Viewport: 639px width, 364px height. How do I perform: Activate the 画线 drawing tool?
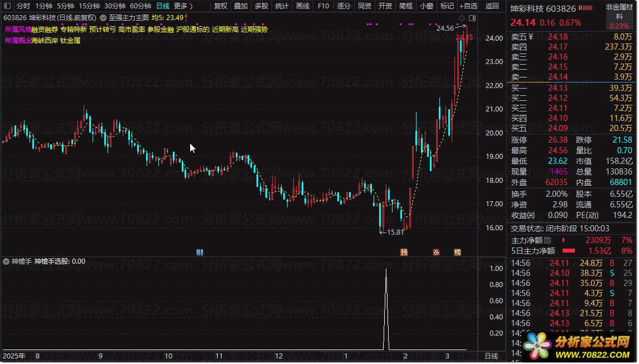coord(302,6)
